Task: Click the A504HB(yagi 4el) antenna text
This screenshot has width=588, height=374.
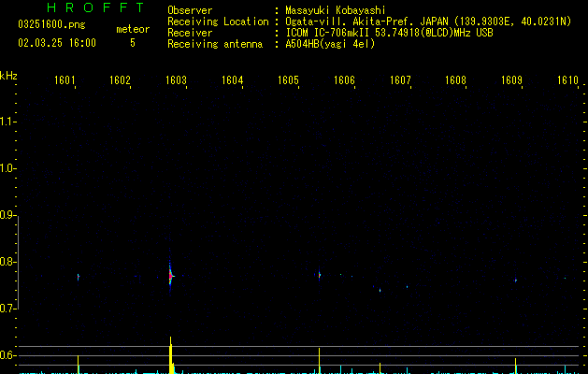Action: (x=330, y=44)
